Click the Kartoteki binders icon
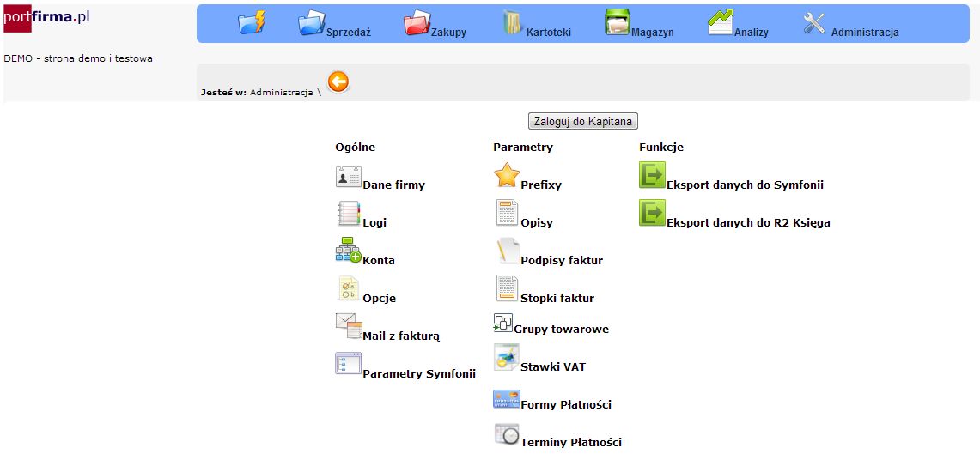980x460 pixels. click(513, 22)
